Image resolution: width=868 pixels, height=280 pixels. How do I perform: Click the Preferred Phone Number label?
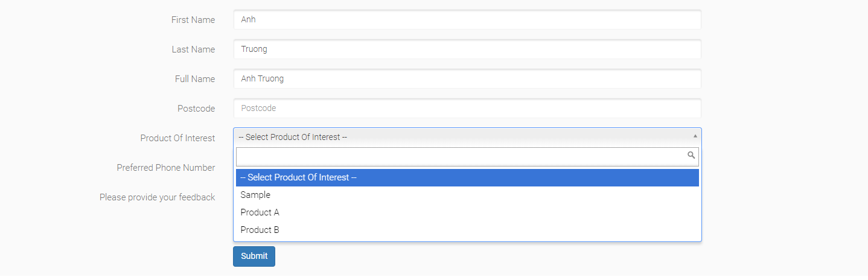[166, 168]
